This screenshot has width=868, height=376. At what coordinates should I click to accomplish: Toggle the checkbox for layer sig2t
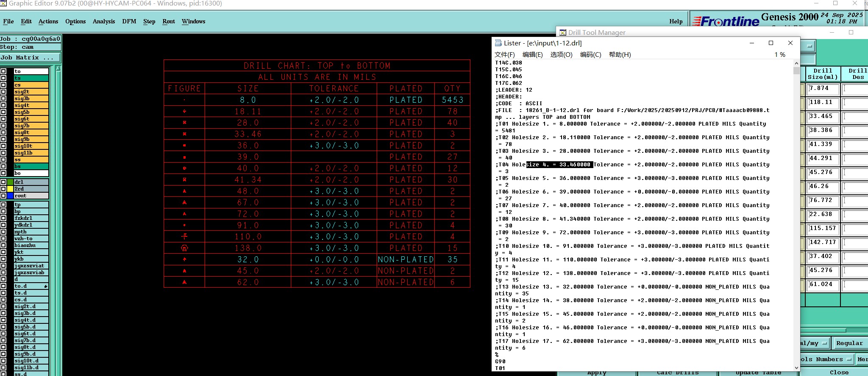click(3, 92)
